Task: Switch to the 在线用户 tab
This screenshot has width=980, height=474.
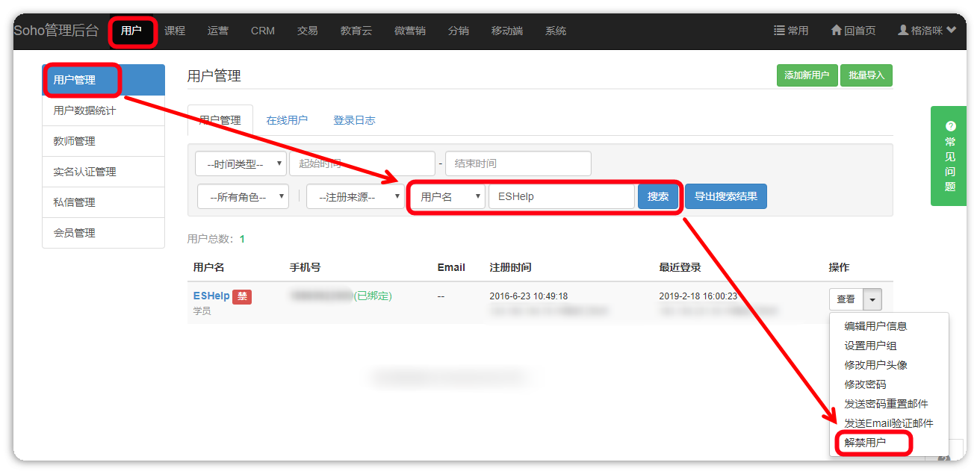Action: (x=287, y=120)
